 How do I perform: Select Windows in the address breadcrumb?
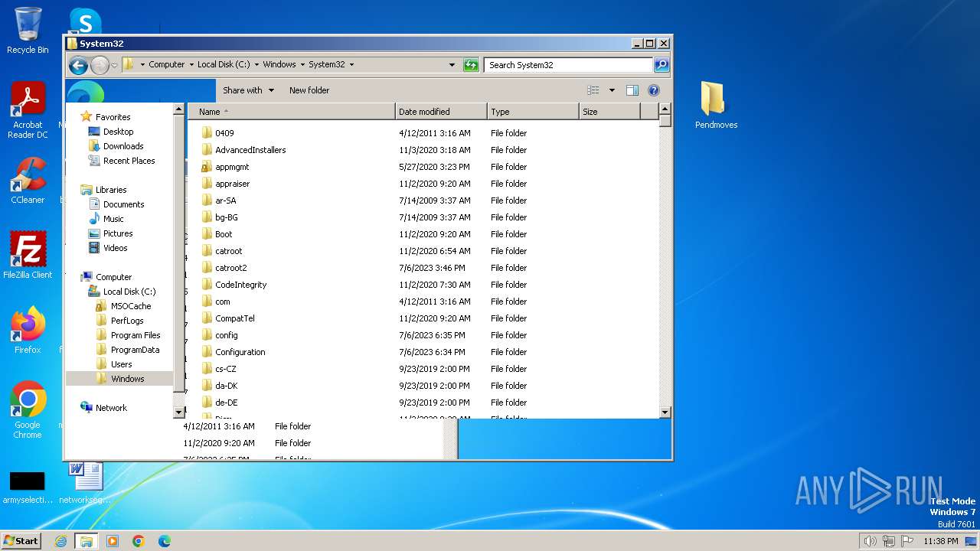[x=279, y=65]
